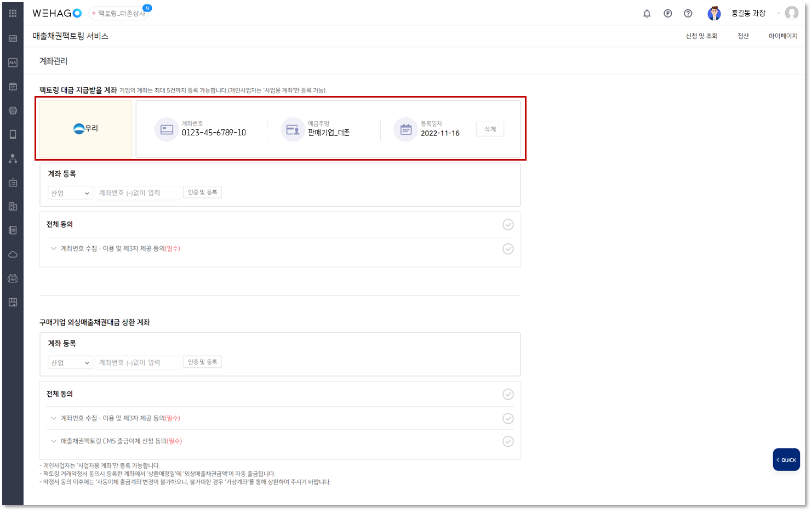Check the 계좌번호 수집 required consent
Viewport: 812px width, 512px height.
pos(508,248)
